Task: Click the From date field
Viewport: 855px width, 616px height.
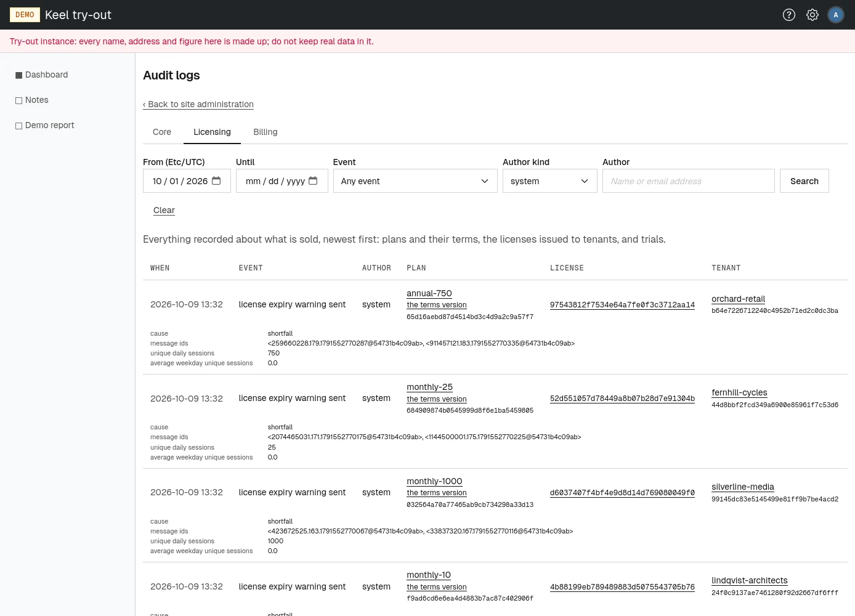Action: 187,181
